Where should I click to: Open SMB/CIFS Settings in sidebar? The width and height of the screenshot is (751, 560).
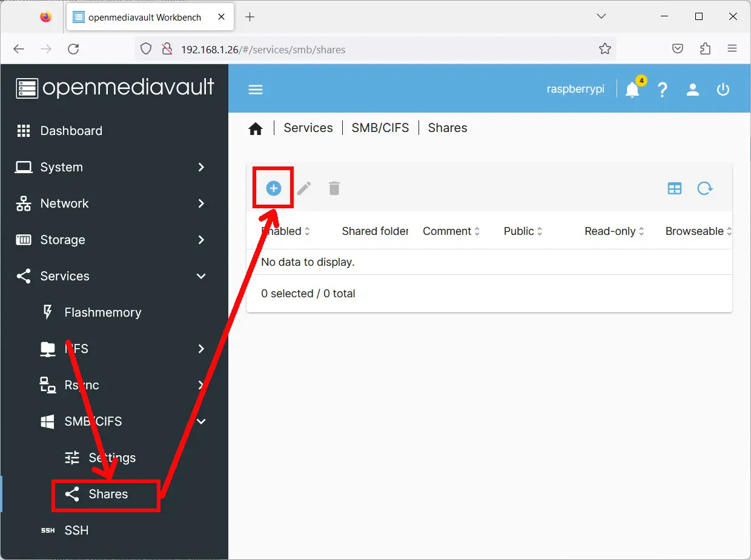click(x=112, y=458)
